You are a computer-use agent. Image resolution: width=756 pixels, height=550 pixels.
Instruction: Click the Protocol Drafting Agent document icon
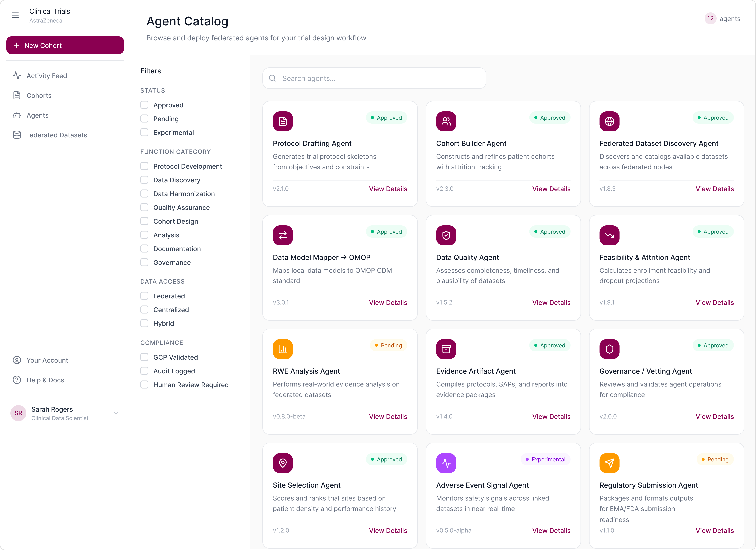click(x=283, y=122)
